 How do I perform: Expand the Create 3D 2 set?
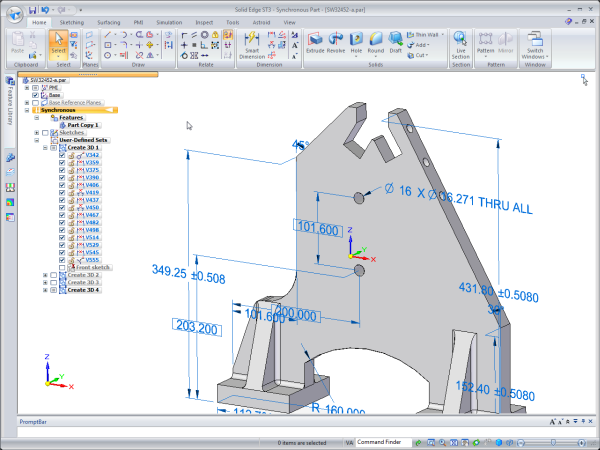pos(45,275)
